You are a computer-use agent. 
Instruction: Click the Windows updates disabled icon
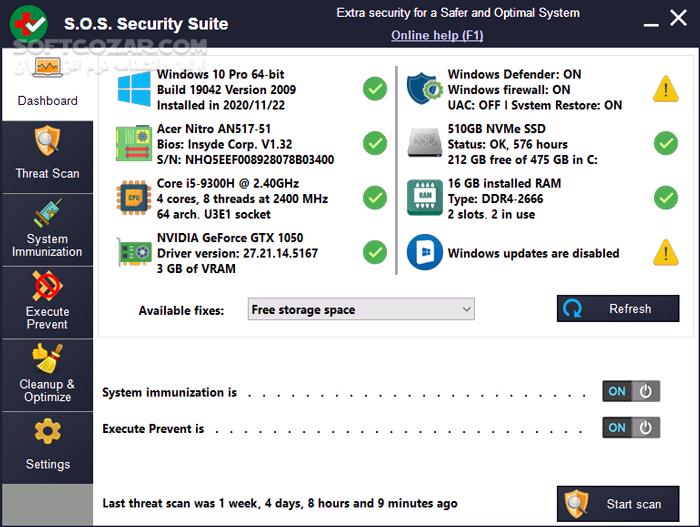coord(424,252)
